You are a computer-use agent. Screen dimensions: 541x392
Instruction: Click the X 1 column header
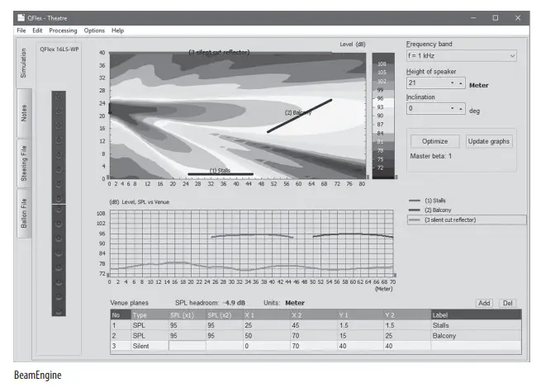pos(267,315)
